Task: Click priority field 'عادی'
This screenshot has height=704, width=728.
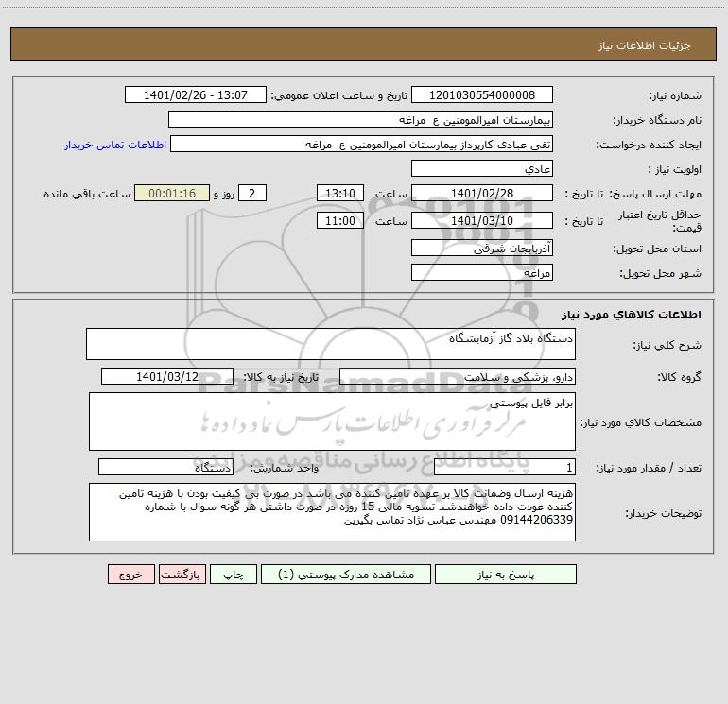Action: pos(482,168)
